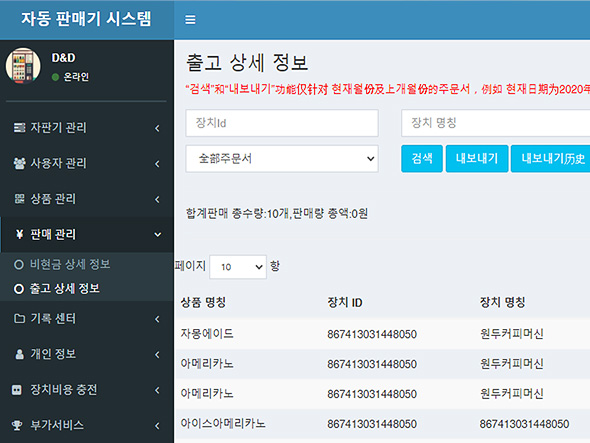The image size is (590, 443).
Task: Select the 비현금 상세 정보 circle item
Action: [x=62, y=265]
